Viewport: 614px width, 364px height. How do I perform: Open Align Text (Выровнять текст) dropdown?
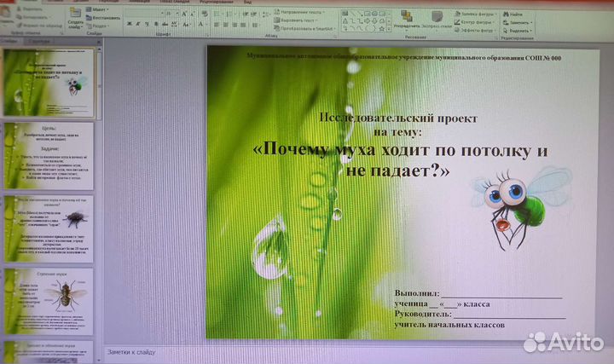tap(297, 20)
